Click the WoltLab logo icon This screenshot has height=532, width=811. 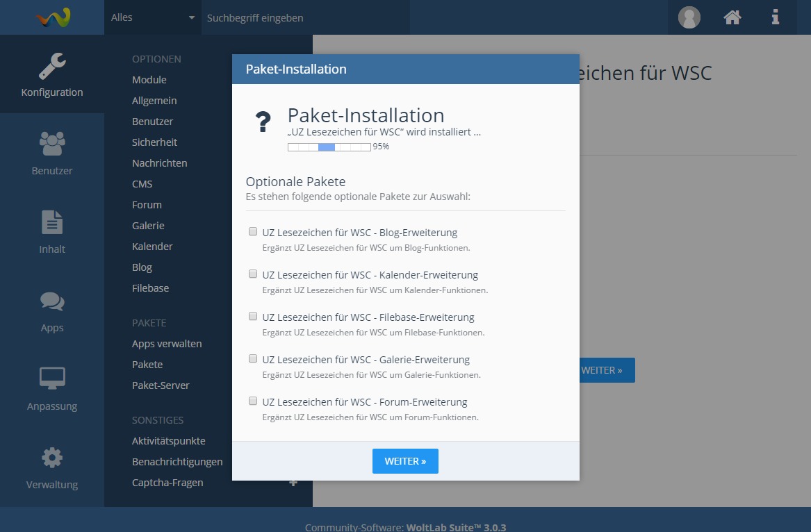pyautogui.click(x=53, y=17)
